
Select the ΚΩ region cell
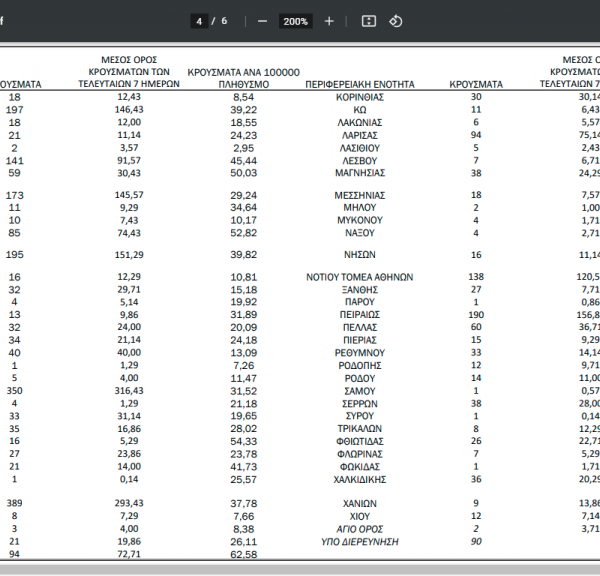(360, 110)
